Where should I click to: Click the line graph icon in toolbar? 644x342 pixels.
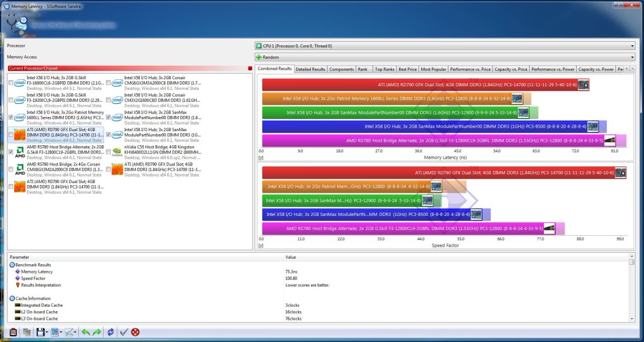tap(69, 332)
